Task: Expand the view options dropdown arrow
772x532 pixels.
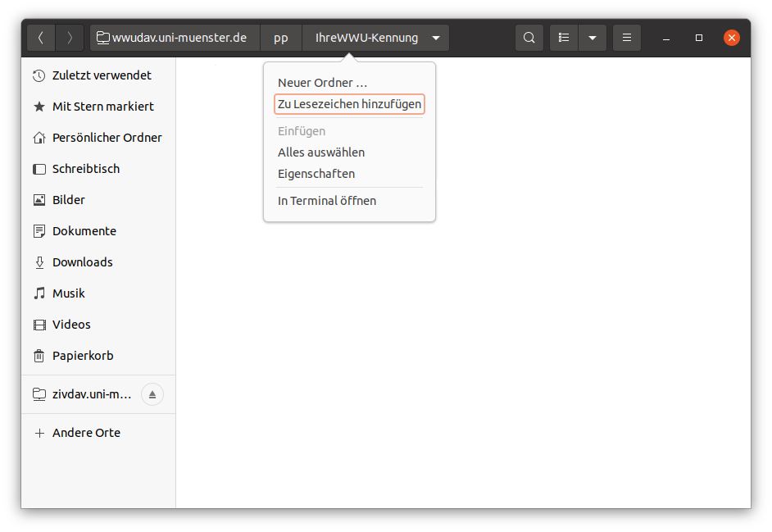Action: tap(593, 38)
